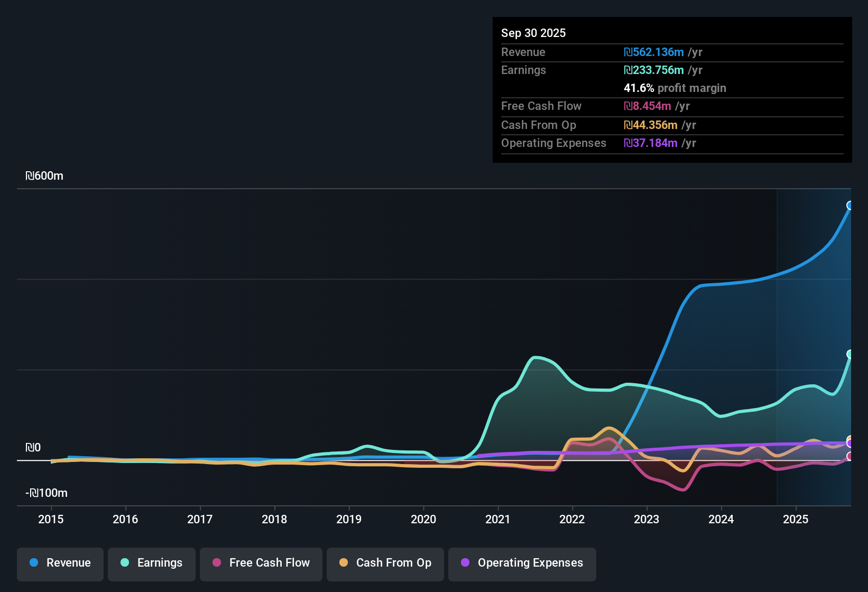Select the Cash From Op legend label

click(x=393, y=563)
